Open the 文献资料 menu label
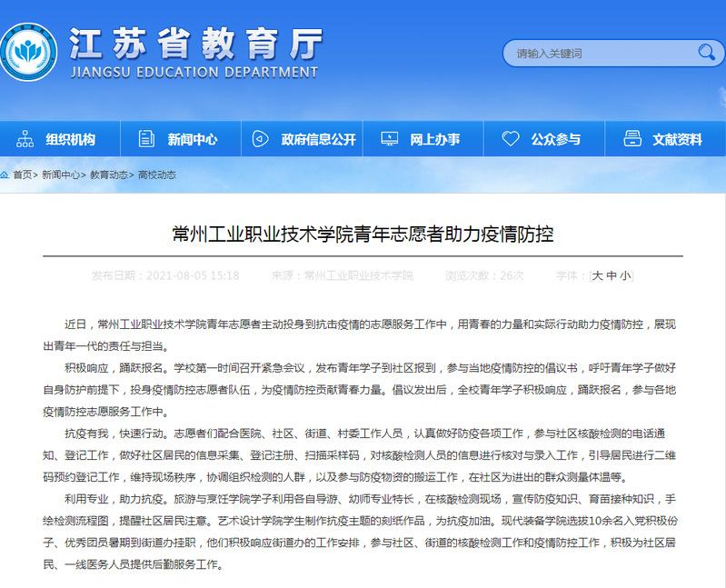 [x=677, y=139]
